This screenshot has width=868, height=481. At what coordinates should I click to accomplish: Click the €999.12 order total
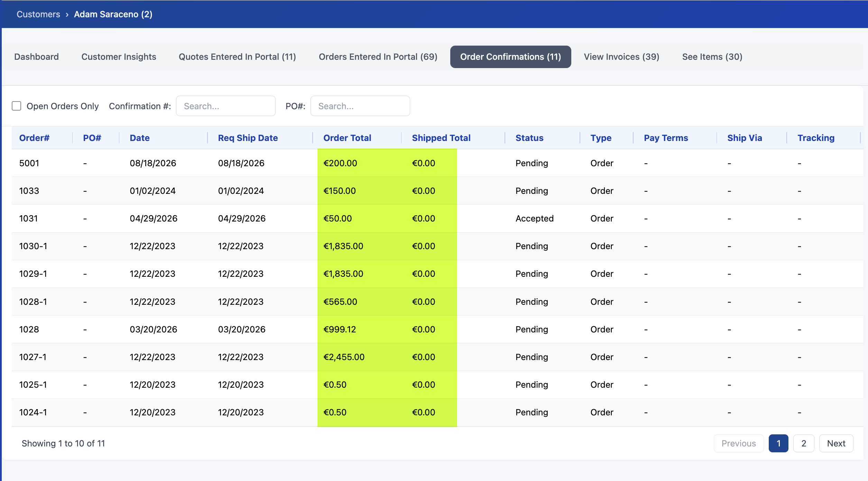(x=340, y=329)
